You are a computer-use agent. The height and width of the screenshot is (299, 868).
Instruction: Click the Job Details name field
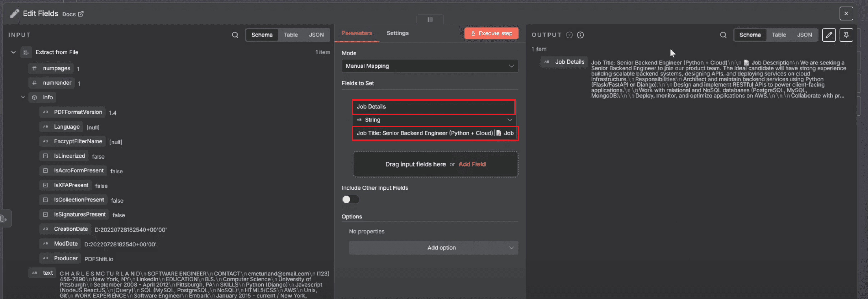tap(434, 107)
